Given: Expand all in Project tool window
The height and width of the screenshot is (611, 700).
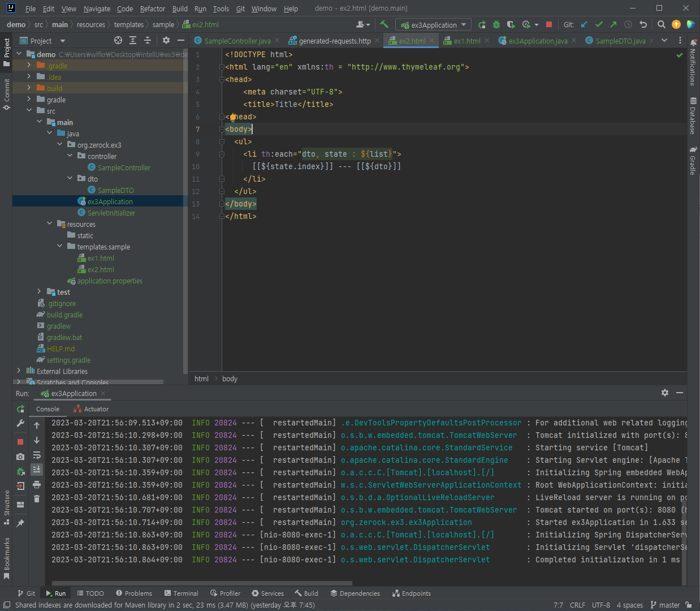Looking at the screenshot, I should [x=133, y=40].
